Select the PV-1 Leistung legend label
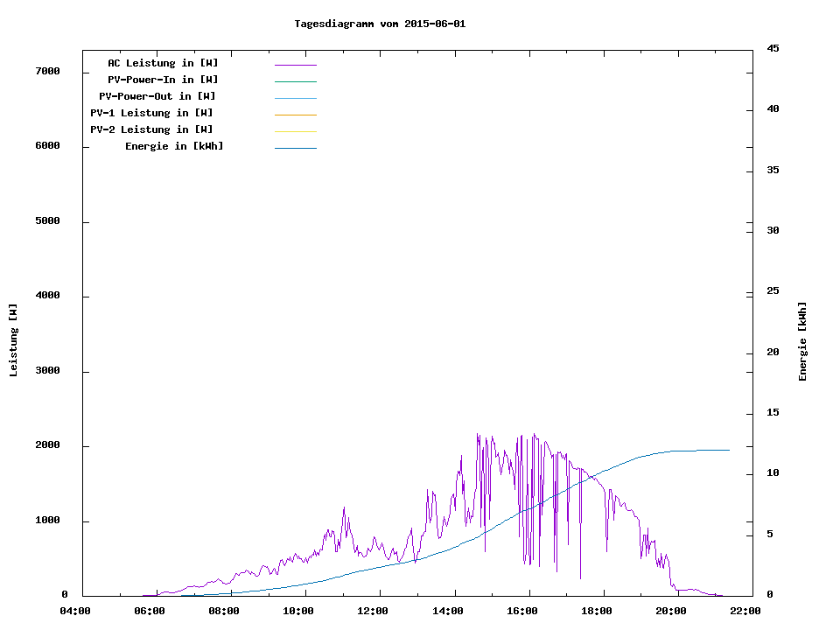Image resolution: width=840 pixels, height=630 pixels. (151, 113)
